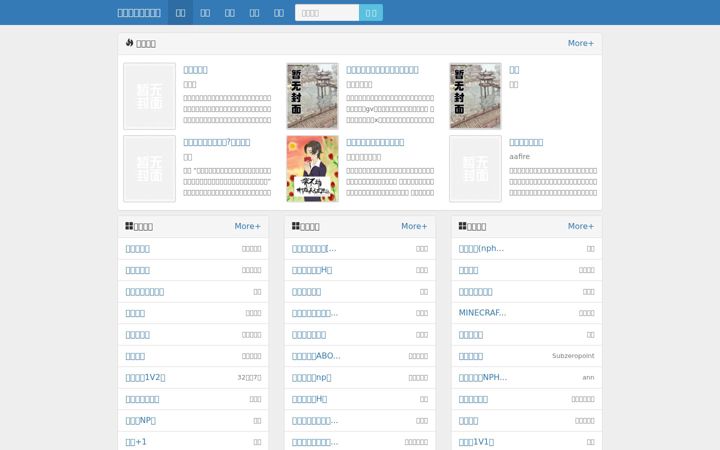The height and width of the screenshot is (450, 720).
Task: Open the list entry containing ABO...
Action: (316, 356)
